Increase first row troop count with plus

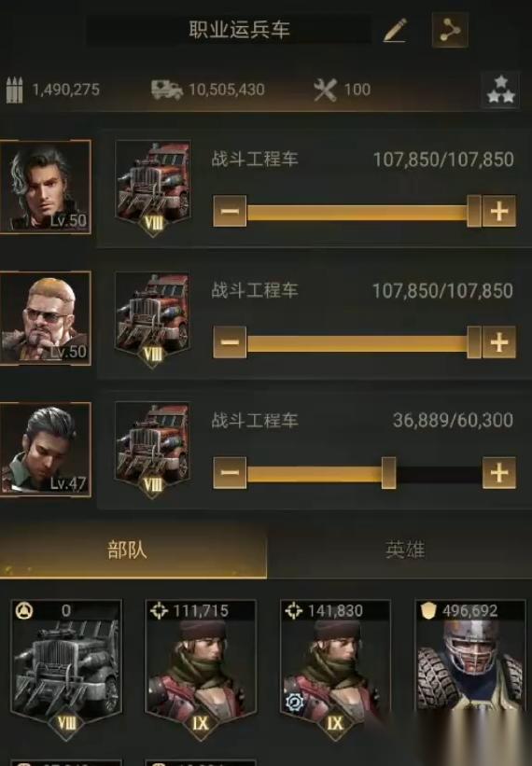click(x=498, y=211)
